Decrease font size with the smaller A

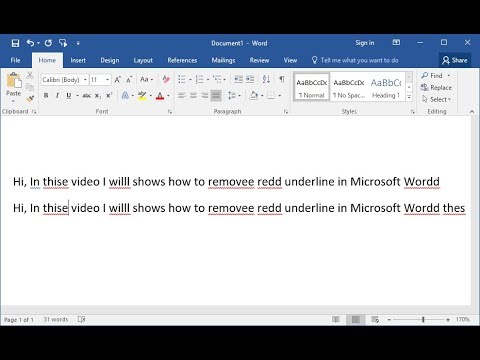(129, 80)
